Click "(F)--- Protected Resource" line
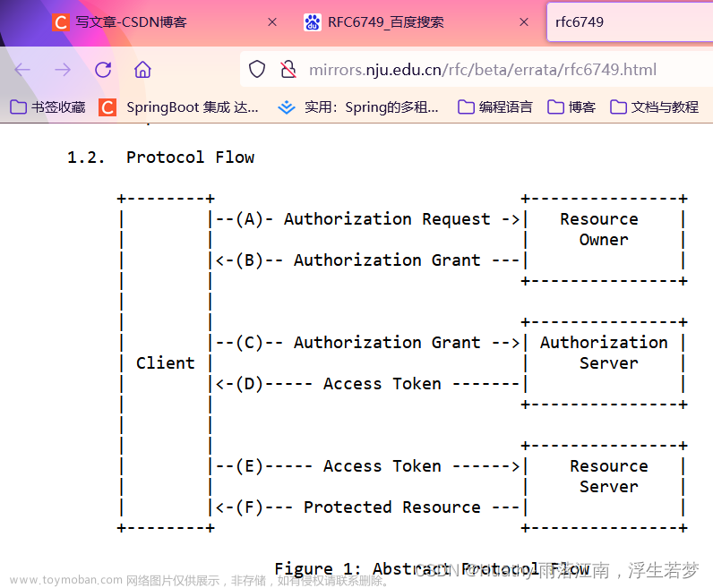 point(358,507)
